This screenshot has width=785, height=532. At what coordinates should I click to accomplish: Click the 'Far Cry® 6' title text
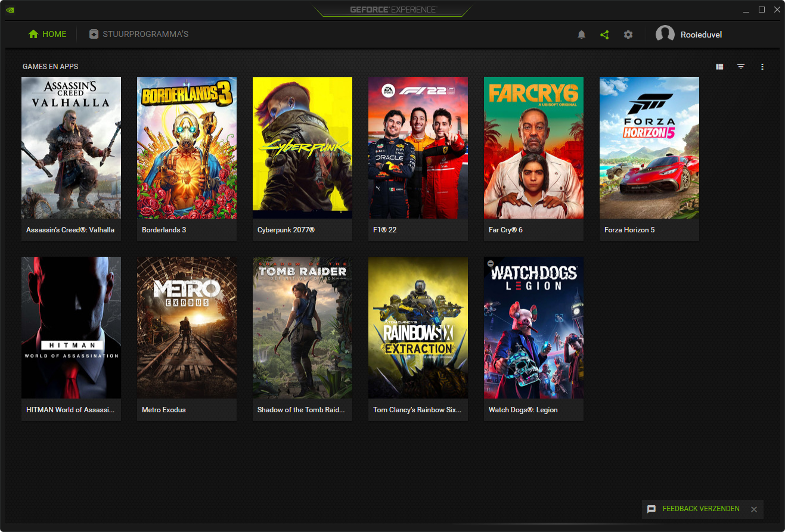coord(505,230)
